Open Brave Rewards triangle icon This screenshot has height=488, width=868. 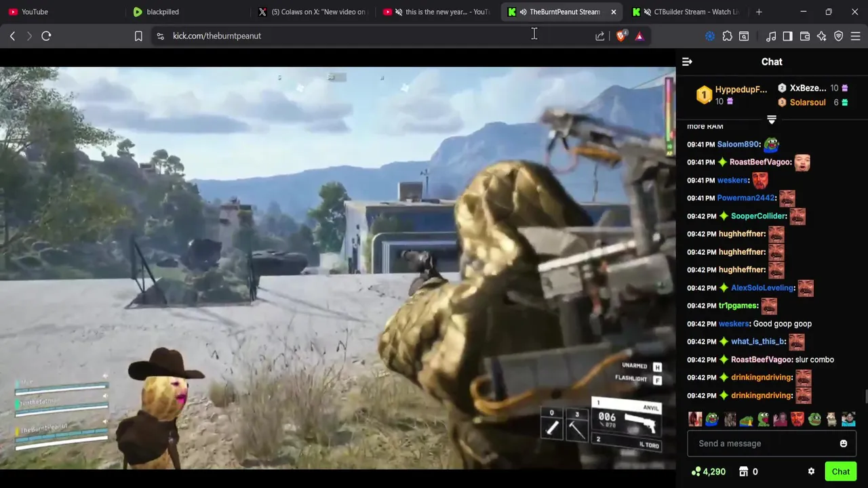(639, 36)
